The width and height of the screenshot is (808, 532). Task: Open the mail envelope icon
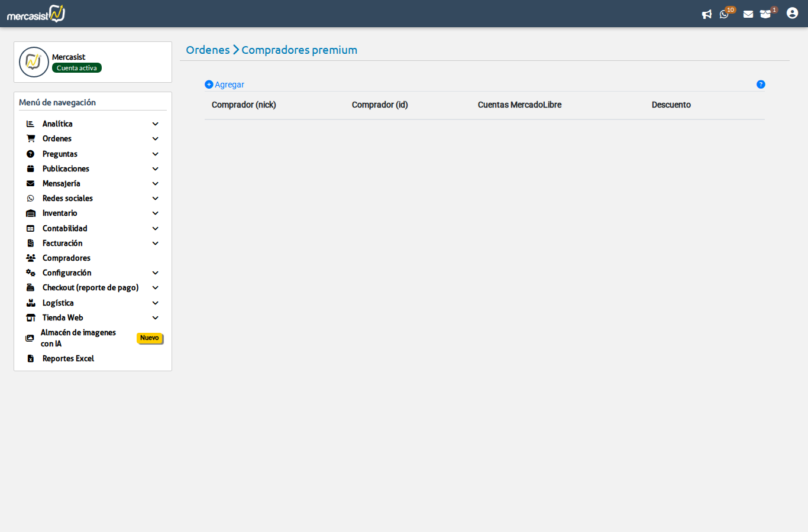pyautogui.click(x=748, y=14)
